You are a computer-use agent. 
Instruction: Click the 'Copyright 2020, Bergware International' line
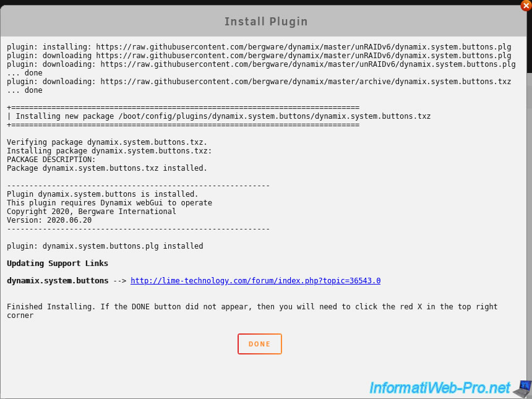[x=92, y=212]
